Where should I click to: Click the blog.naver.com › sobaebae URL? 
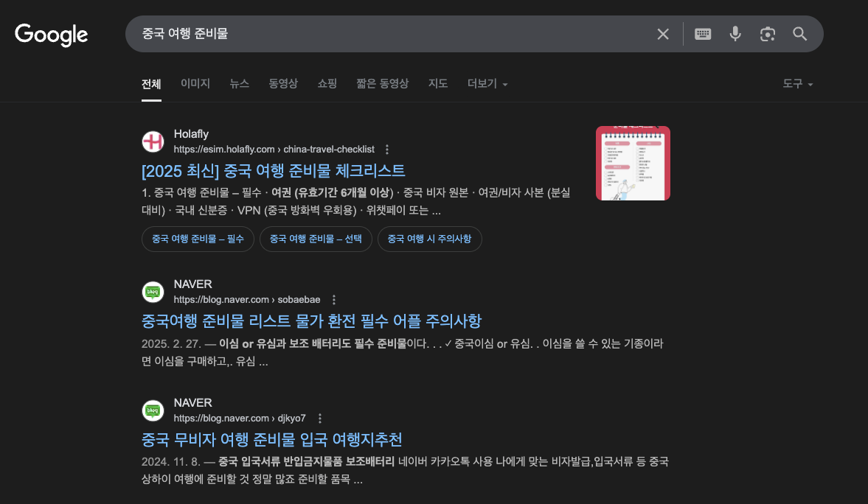click(247, 300)
